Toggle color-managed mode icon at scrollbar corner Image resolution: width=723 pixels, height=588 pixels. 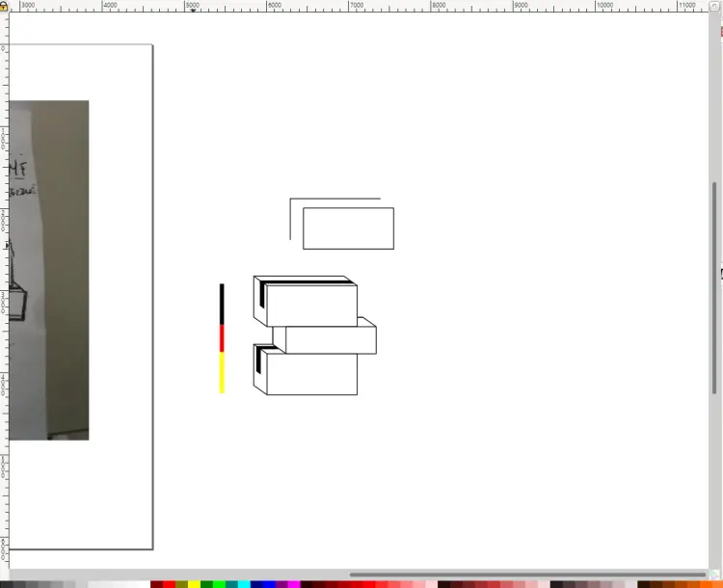[714, 575]
